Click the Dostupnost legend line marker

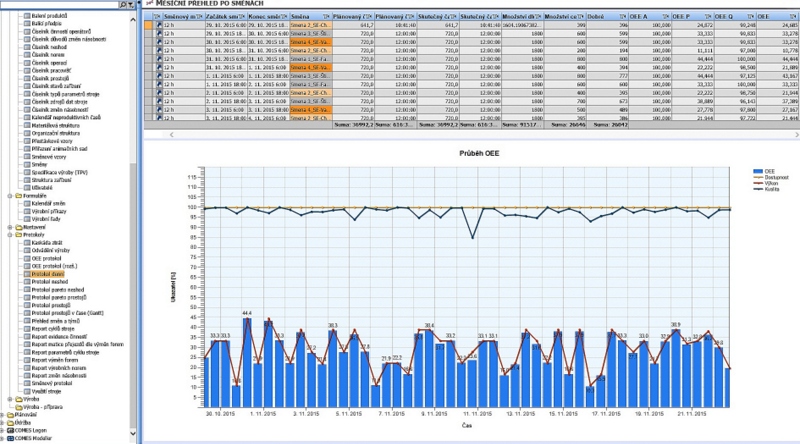point(758,178)
